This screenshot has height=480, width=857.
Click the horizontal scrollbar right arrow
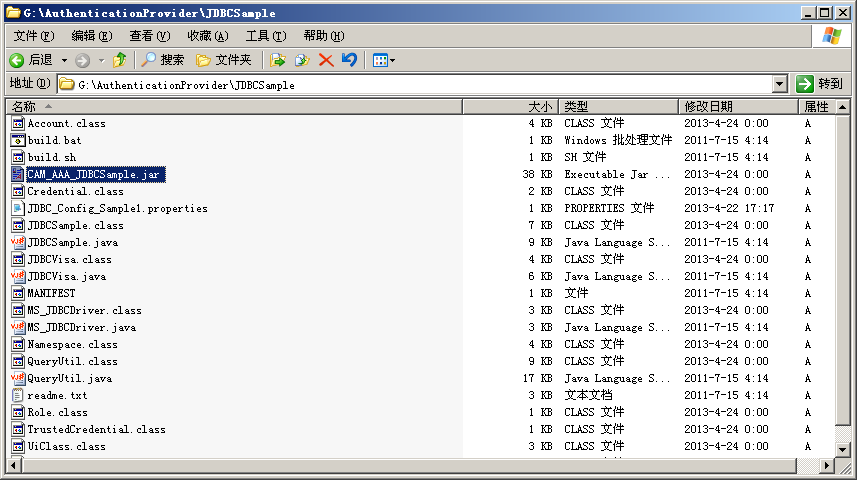tap(827, 466)
